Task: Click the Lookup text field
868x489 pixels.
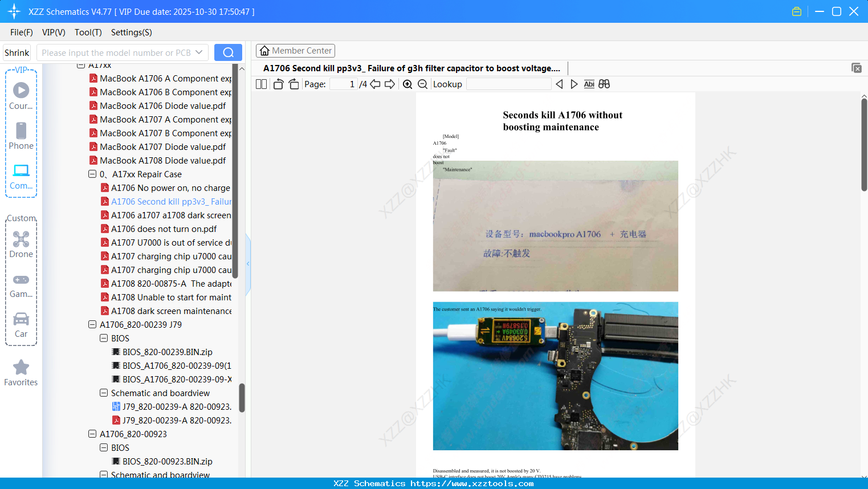Action: (509, 84)
